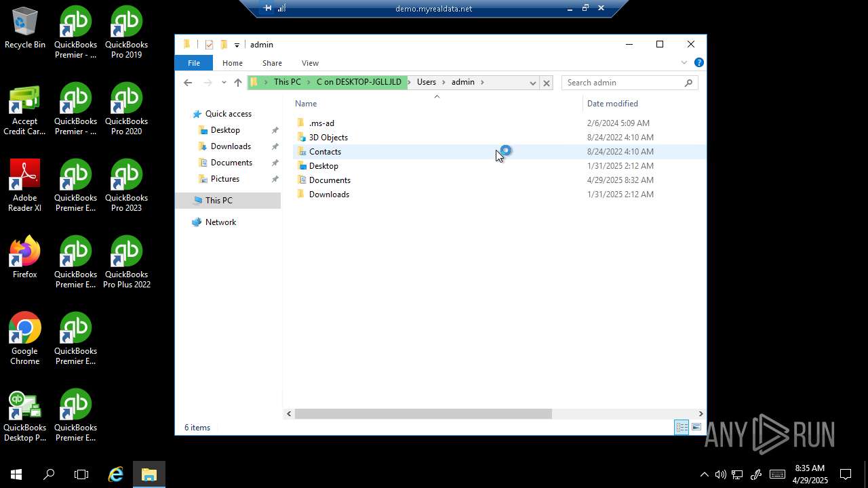868x488 pixels.
Task: Click pen workspace tray icon
Action: [756, 474]
